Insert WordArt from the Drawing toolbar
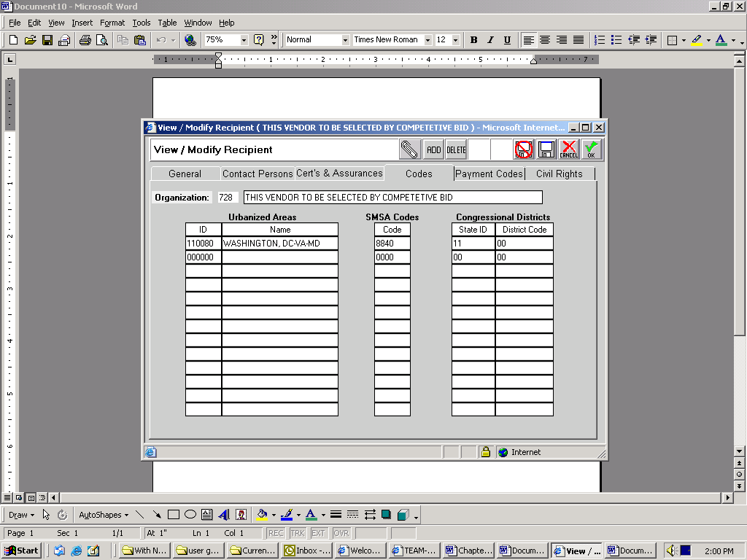Viewport: 747px width, 560px height. click(224, 515)
